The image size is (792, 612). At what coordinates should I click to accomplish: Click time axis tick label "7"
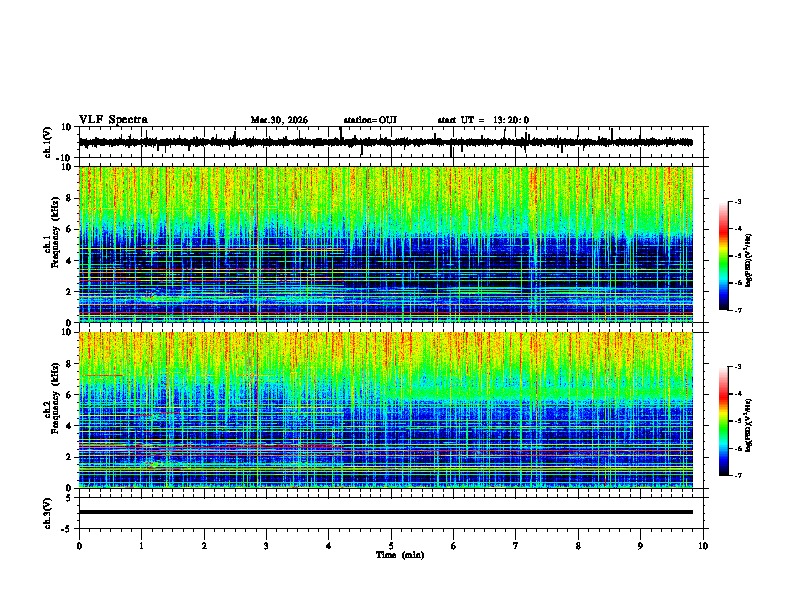pos(516,546)
